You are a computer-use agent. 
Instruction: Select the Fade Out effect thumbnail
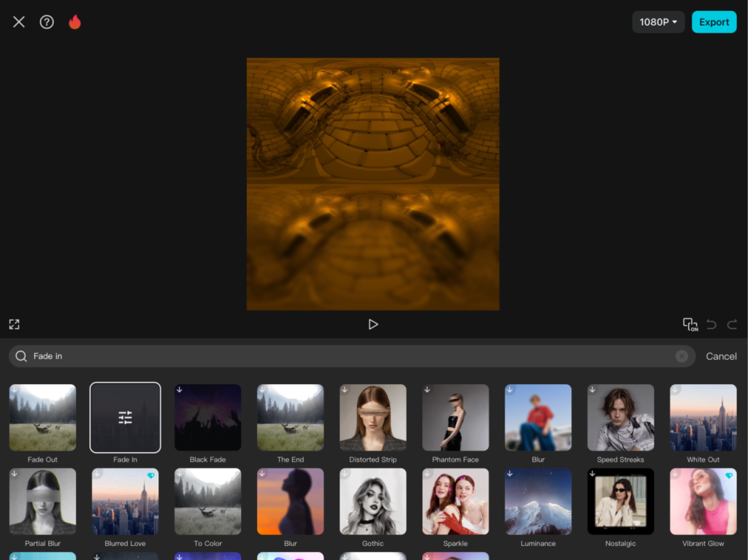coord(42,418)
